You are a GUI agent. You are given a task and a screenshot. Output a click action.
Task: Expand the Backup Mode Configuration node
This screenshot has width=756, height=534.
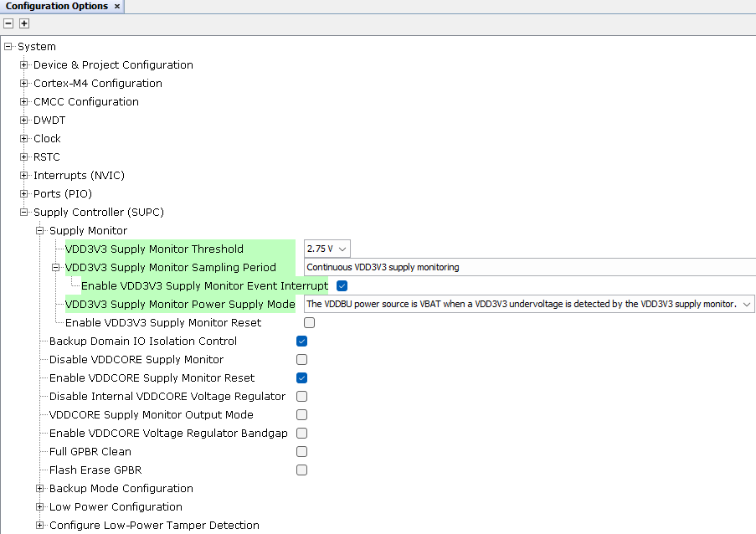tap(40, 489)
